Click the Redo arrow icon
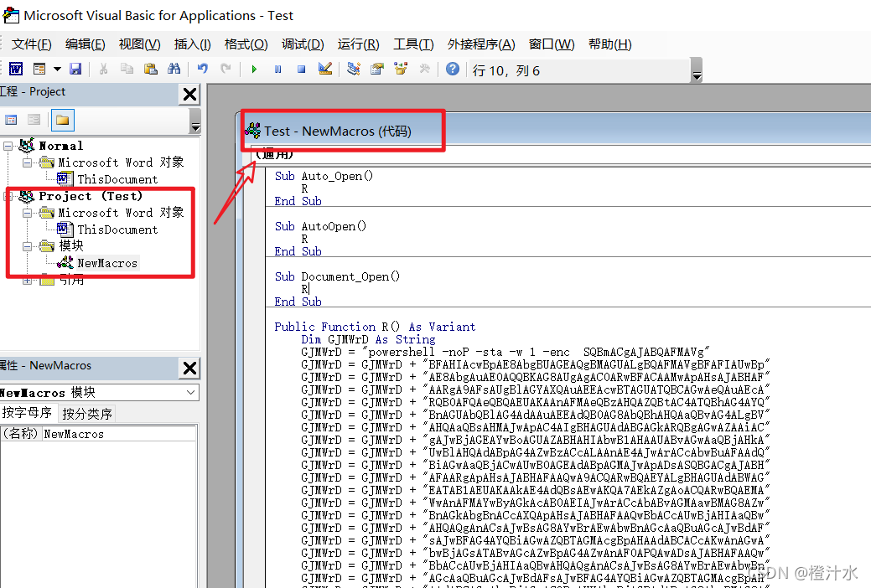The height and width of the screenshot is (588, 871). click(x=226, y=69)
